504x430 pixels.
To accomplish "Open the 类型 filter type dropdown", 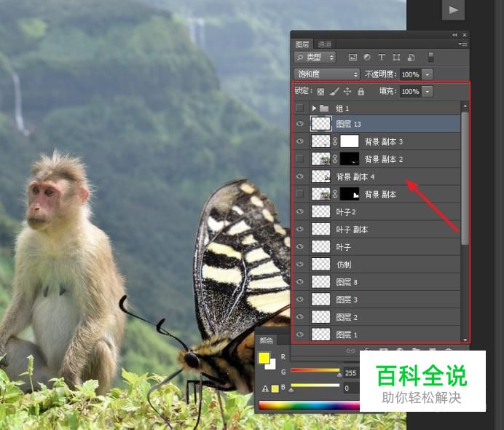I will point(315,58).
